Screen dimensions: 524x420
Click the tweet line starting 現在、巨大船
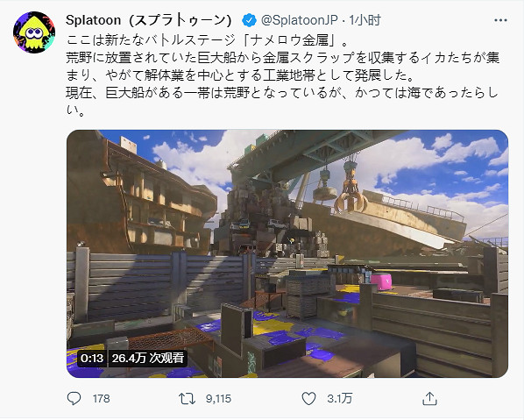pos(282,93)
